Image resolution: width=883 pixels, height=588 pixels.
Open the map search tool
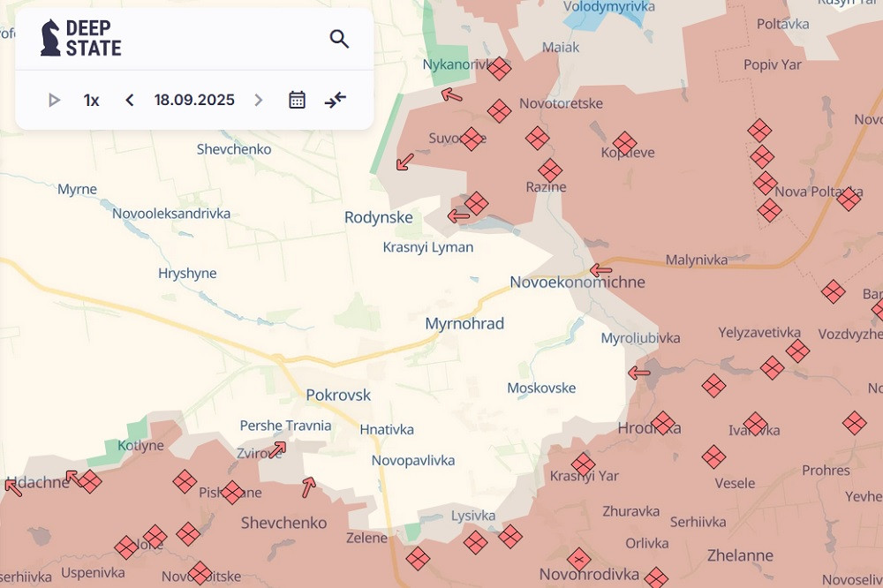point(339,39)
